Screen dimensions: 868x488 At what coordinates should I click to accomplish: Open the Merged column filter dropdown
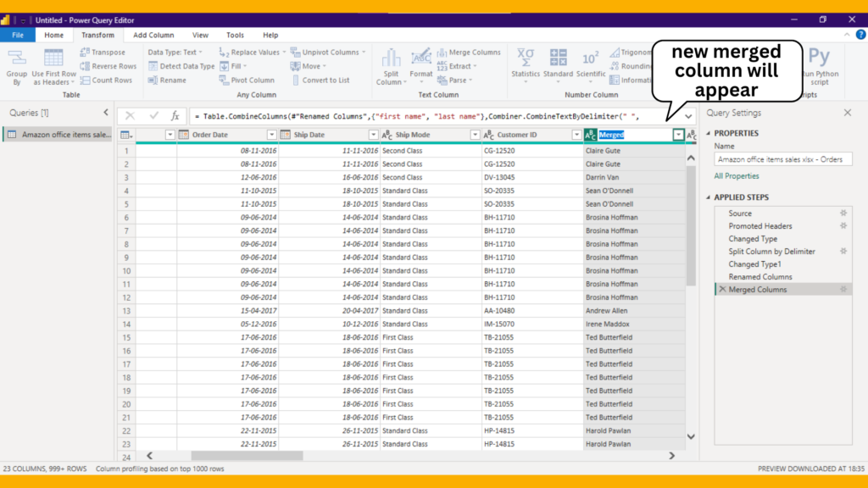point(678,135)
